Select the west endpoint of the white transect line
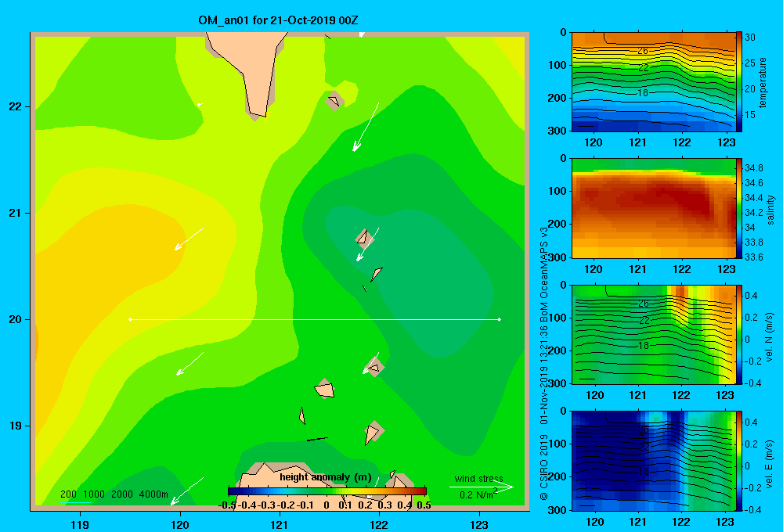 [x=130, y=319]
